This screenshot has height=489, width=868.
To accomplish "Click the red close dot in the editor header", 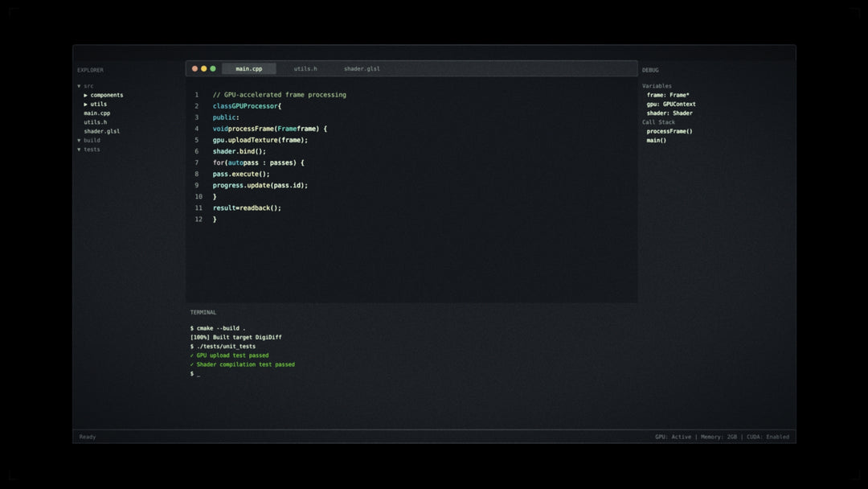I will (194, 69).
